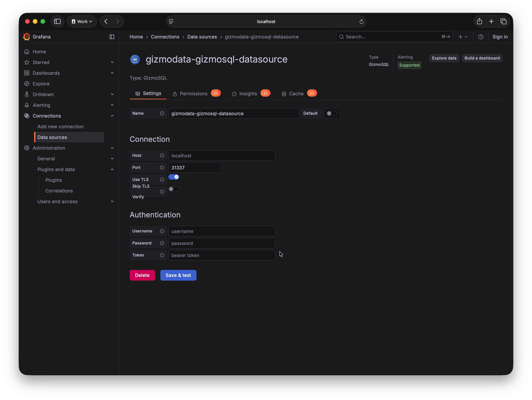Screen dimensions: 532x400
Task: Click the Save & test button
Action: (x=178, y=275)
